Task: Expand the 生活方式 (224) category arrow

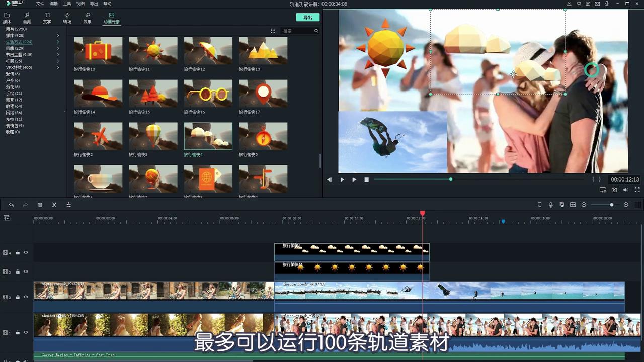Action: click(x=58, y=42)
